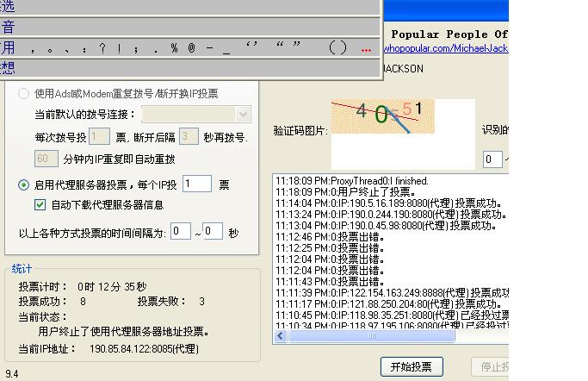
Task: Click the captcha verification image
Action: coord(381,123)
